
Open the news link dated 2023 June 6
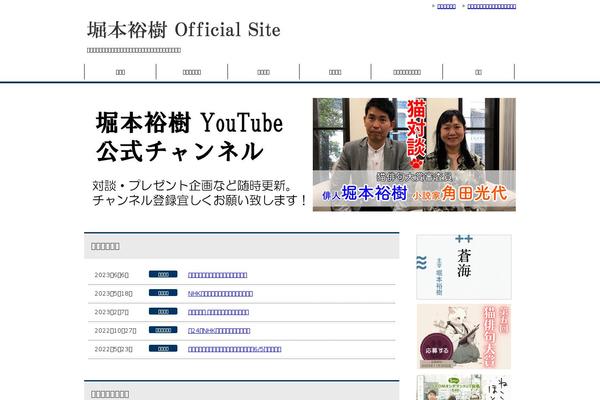(217, 274)
